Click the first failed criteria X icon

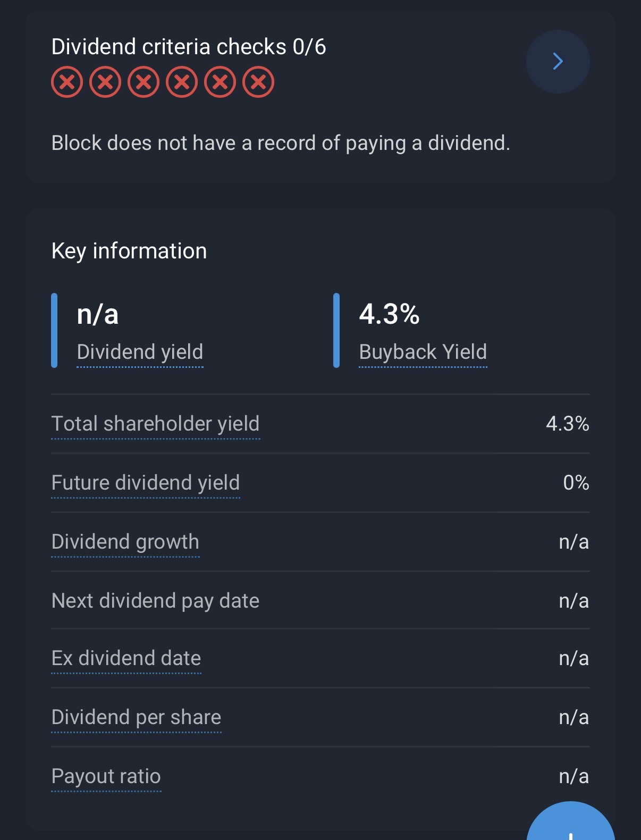(x=67, y=82)
